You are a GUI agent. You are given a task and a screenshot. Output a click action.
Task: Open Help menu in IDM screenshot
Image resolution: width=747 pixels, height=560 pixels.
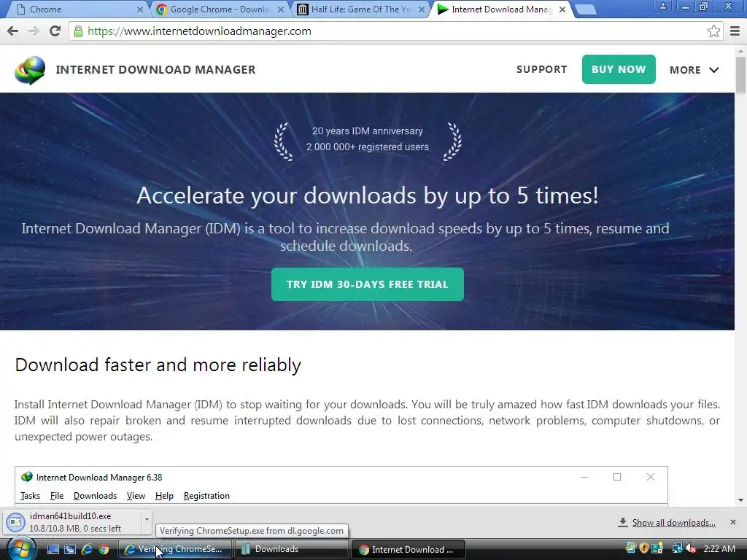(164, 496)
